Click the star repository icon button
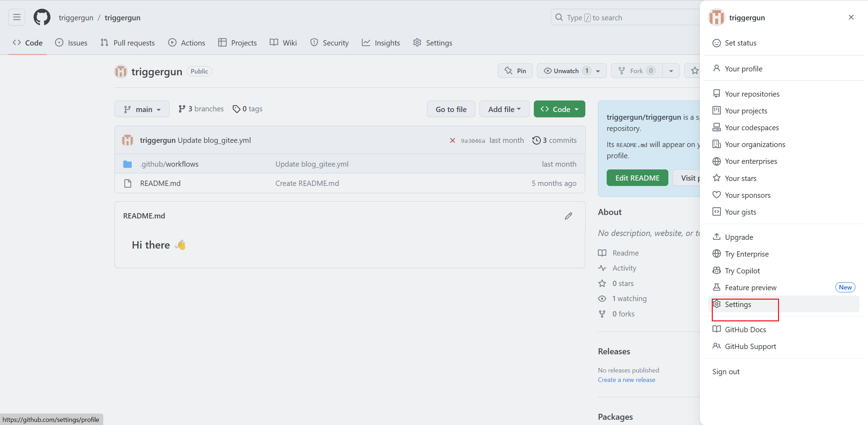 pos(695,71)
